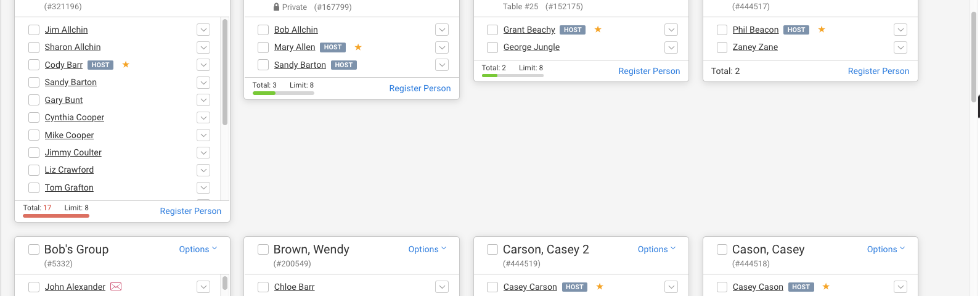
Task: Click the star next to Casey Cason
Action: 826,287
